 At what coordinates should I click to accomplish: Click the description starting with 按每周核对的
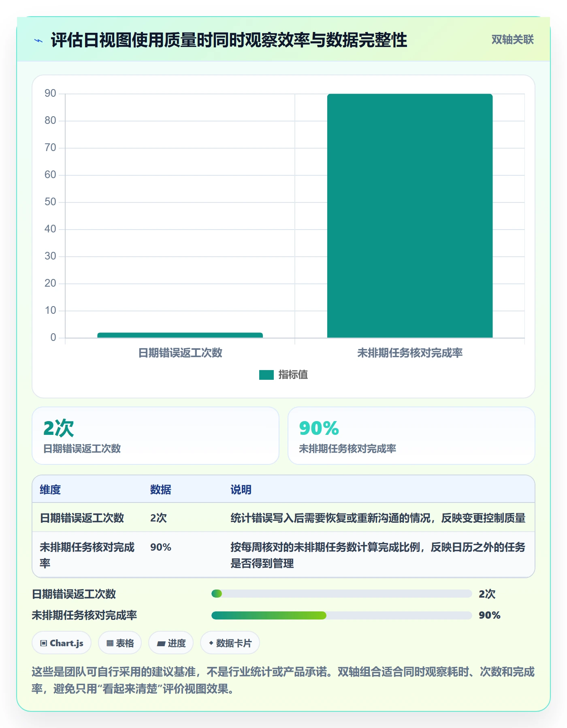coord(378,555)
